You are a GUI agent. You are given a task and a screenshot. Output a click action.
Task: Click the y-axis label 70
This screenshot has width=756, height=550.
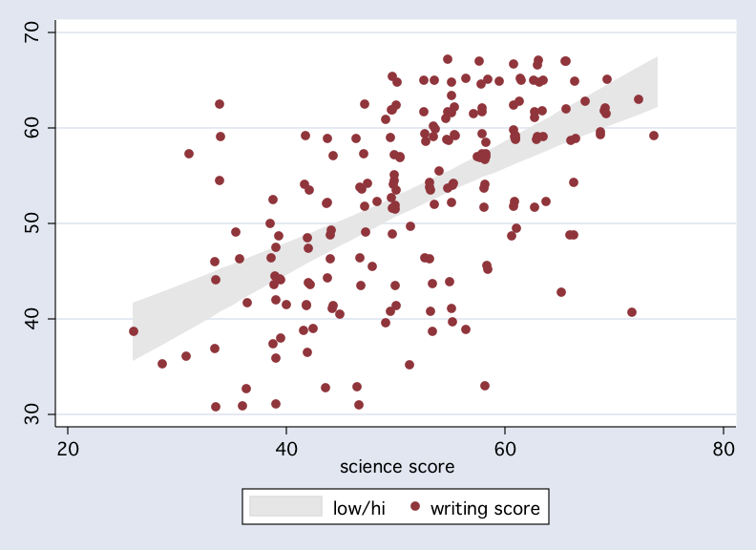[31, 32]
